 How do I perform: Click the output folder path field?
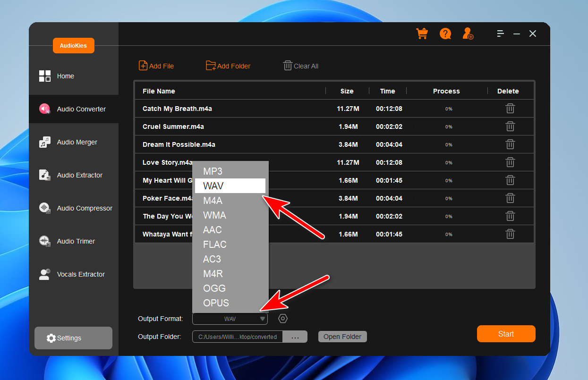[x=237, y=337]
